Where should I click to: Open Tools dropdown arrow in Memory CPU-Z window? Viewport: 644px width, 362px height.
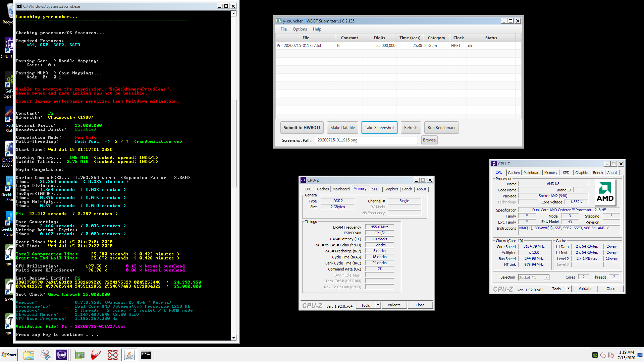point(378,305)
